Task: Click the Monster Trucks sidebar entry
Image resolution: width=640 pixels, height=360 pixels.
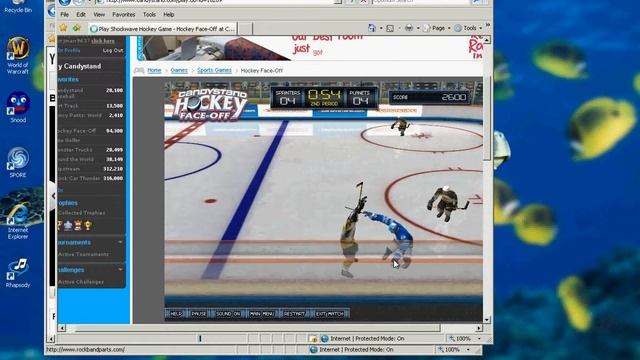Action: coord(91,150)
